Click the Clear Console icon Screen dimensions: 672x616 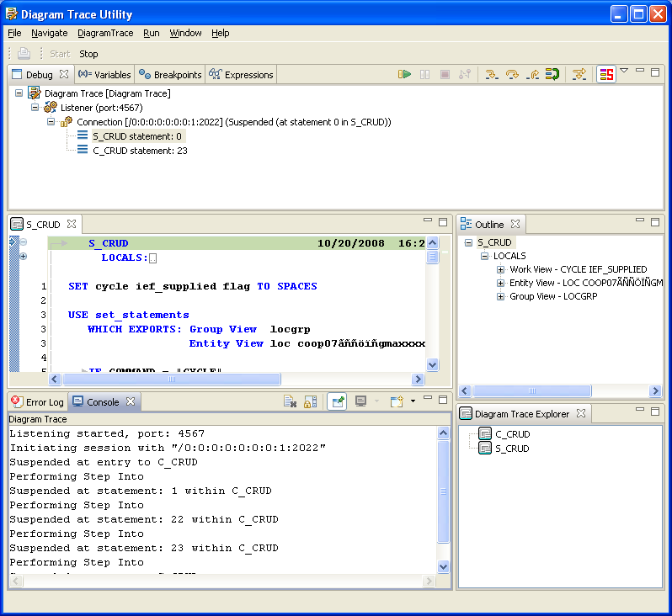coord(290,402)
